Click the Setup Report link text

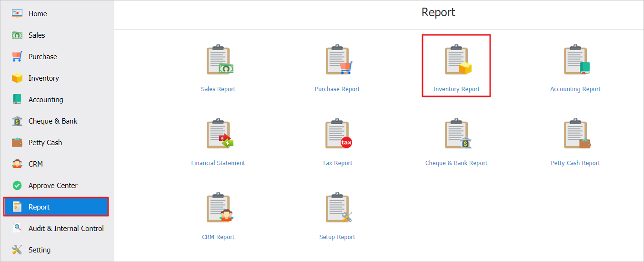(337, 237)
